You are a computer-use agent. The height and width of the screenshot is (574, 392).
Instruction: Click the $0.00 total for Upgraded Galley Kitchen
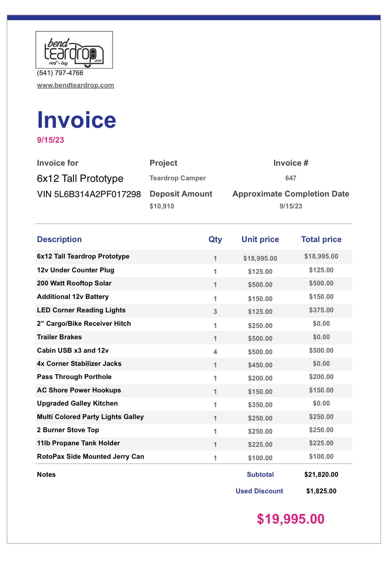coord(321,403)
